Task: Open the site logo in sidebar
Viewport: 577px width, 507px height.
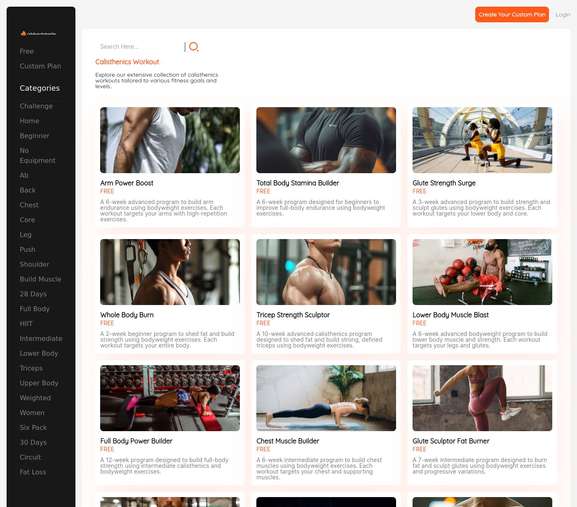Action: point(38,33)
